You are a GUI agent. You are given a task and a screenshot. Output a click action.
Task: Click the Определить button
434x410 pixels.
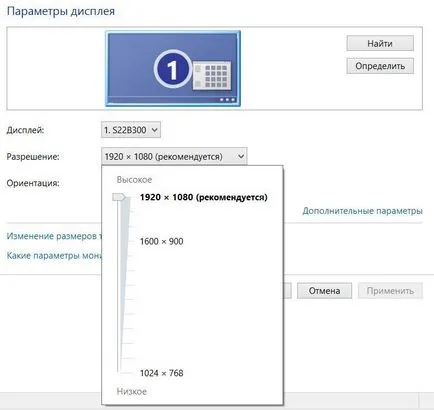[380, 66]
